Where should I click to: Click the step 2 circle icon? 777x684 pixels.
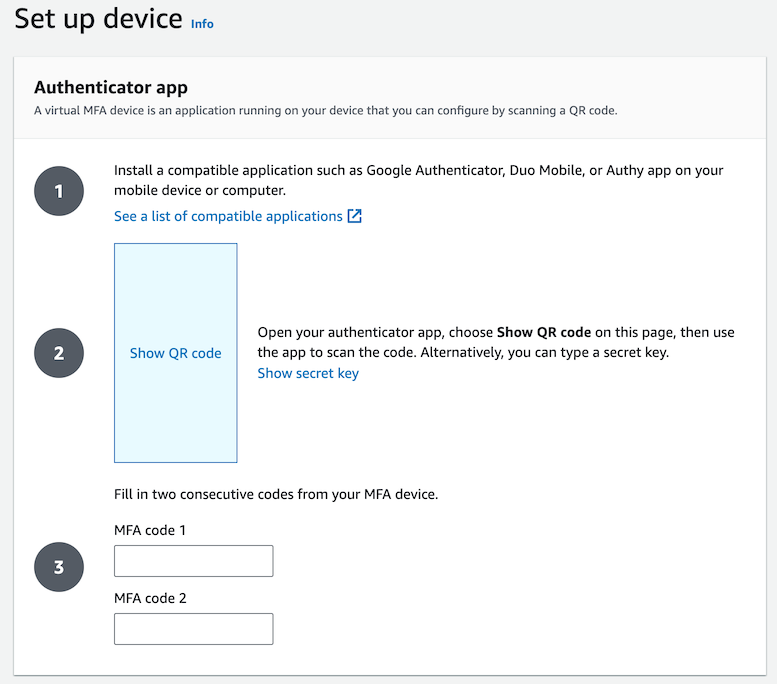[x=59, y=353]
